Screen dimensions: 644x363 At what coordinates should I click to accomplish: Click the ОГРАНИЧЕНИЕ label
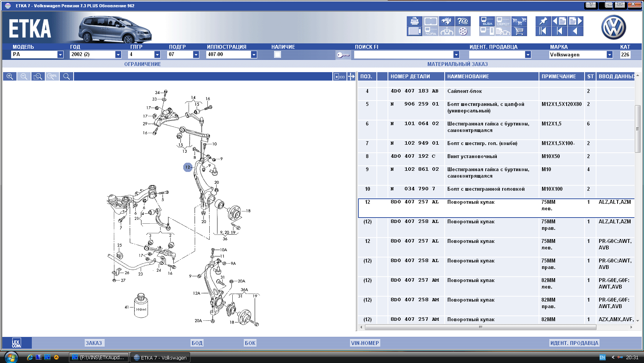[x=142, y=64]
